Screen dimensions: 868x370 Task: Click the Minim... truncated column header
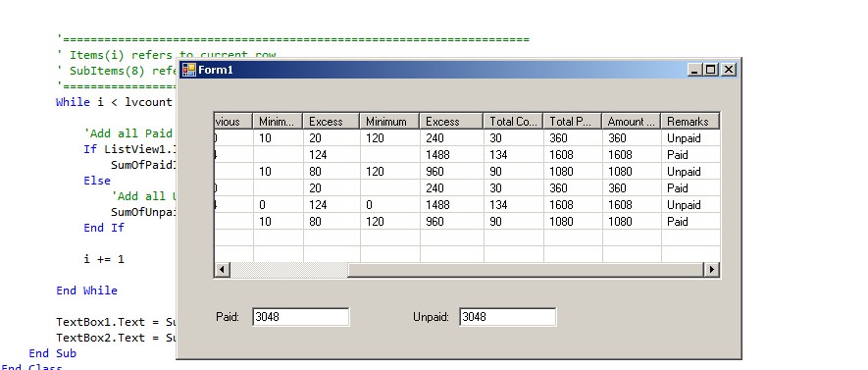[x=278, y=122]
